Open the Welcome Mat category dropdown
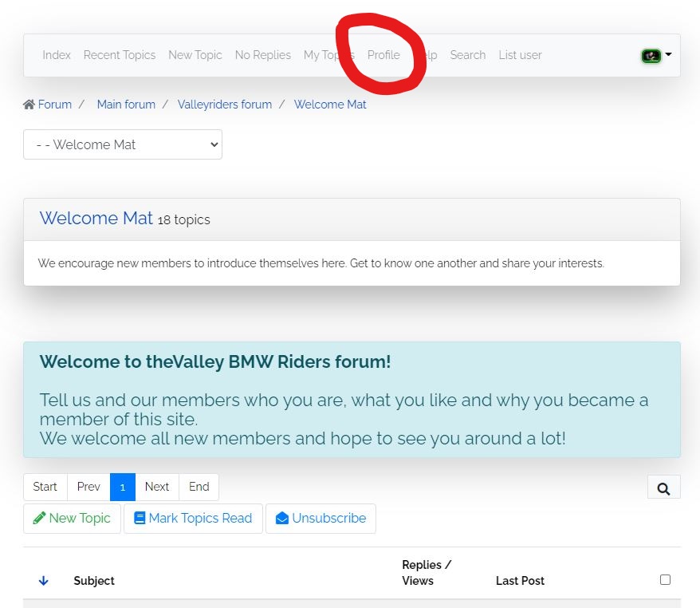This screenshot has width=700, height=608. [123, 144]
